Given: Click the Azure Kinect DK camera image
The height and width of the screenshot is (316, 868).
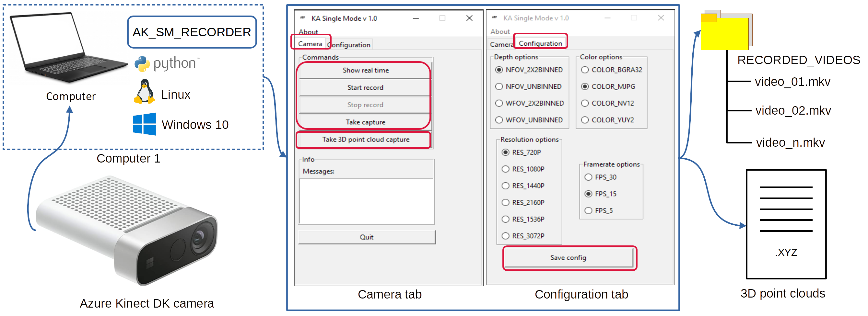Looking at the screenshot, I should click(x=126, y=231).
